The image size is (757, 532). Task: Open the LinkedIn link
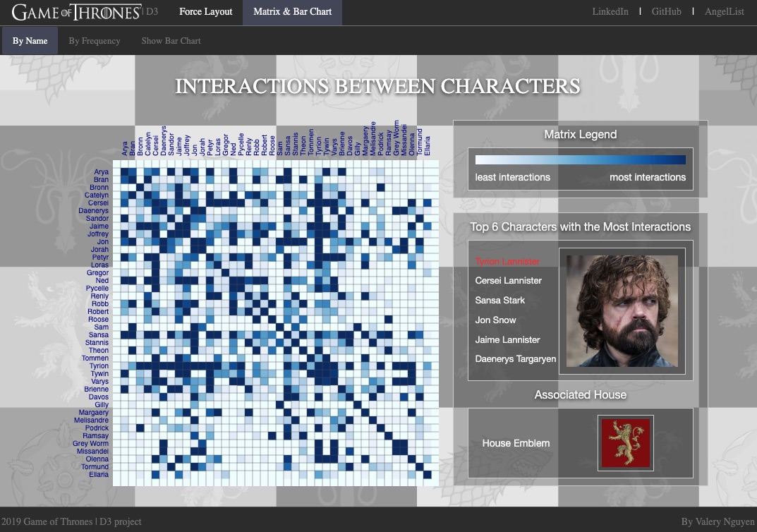tap(610, 11)
